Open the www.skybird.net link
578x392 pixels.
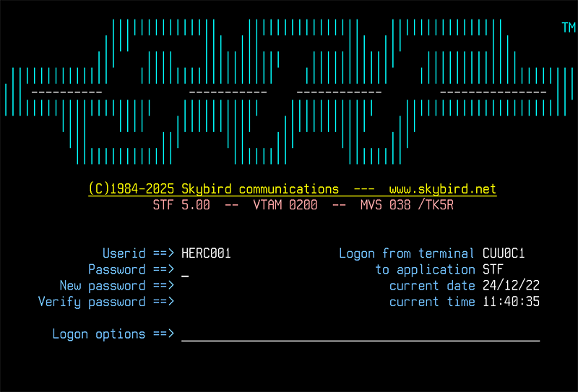point(442,189)
